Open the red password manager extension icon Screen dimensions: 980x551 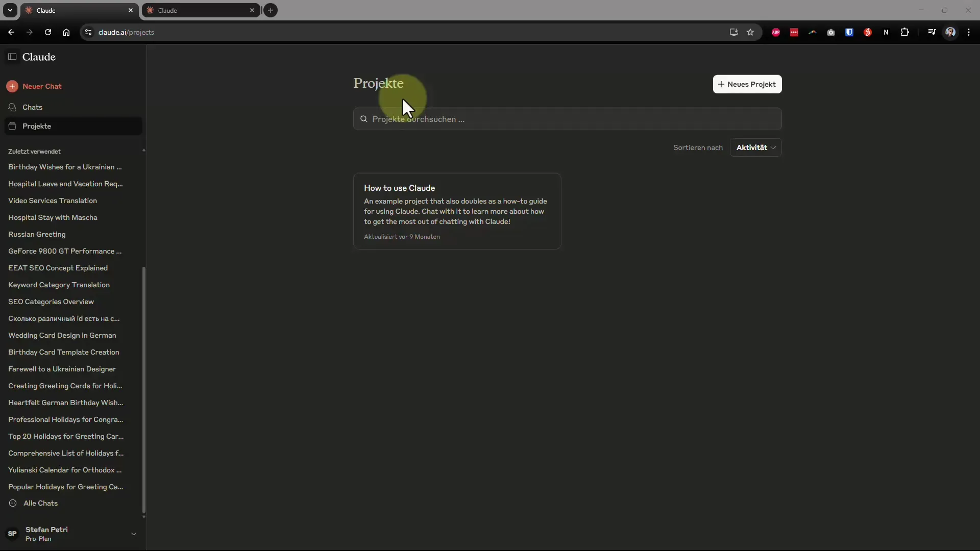[x=794, y=32]
